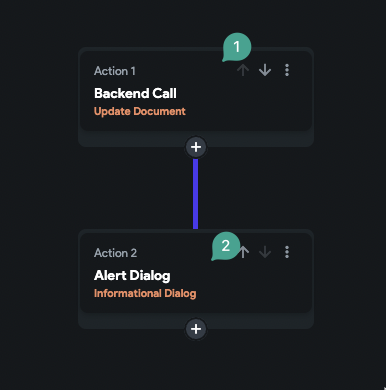Select the Action 1 card body
The image size is (386, 390).
tap(196, 91)
